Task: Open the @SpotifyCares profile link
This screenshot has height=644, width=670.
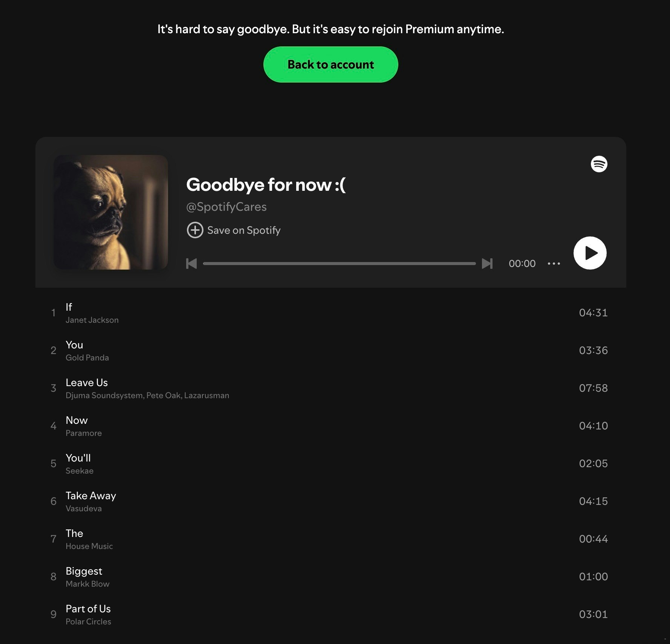Action: [x=226, y=207]
